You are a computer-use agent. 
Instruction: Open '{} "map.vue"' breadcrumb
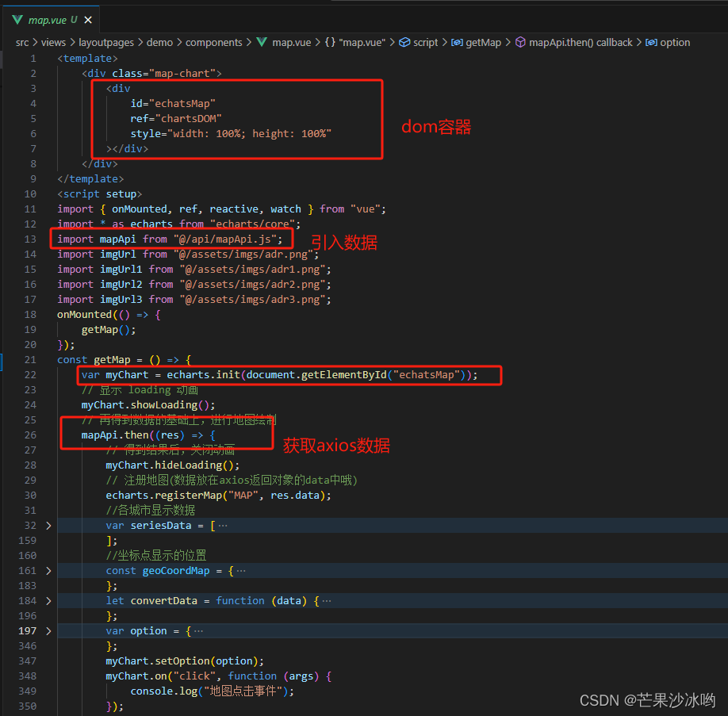[x=355, y=42]
